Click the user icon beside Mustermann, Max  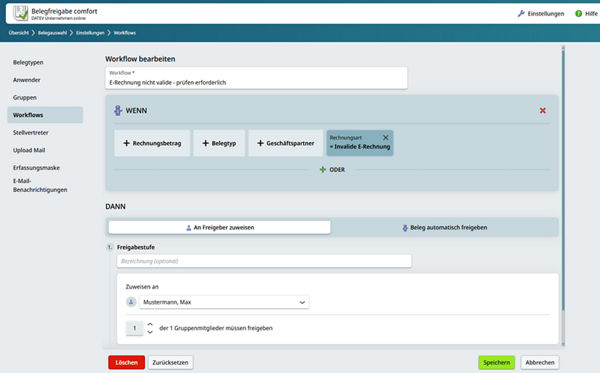click(x=131, y=302)
